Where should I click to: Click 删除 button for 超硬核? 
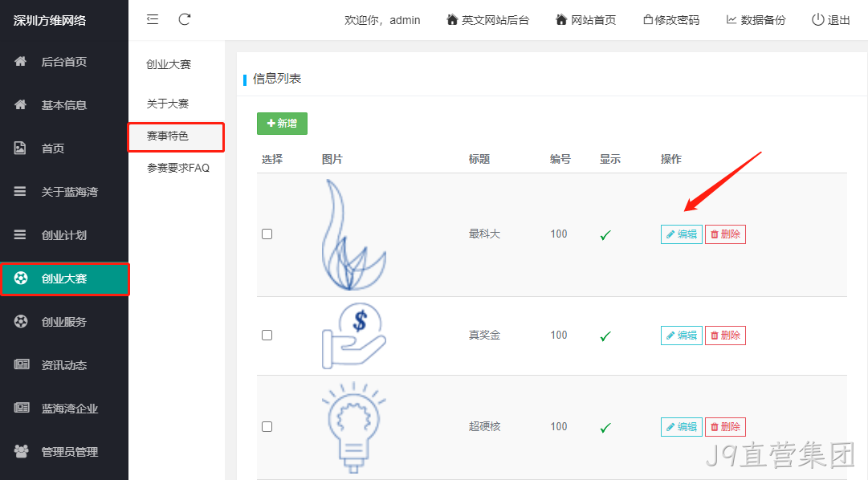point(725,427)
